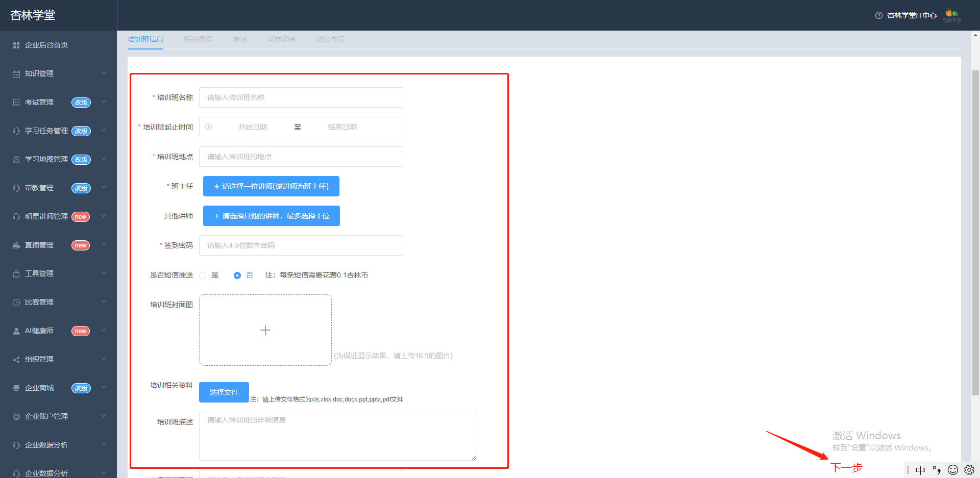Expand the 考试管理 menu chevron
This screenshot has width=980, height=478.
click(x=104, y=102)
